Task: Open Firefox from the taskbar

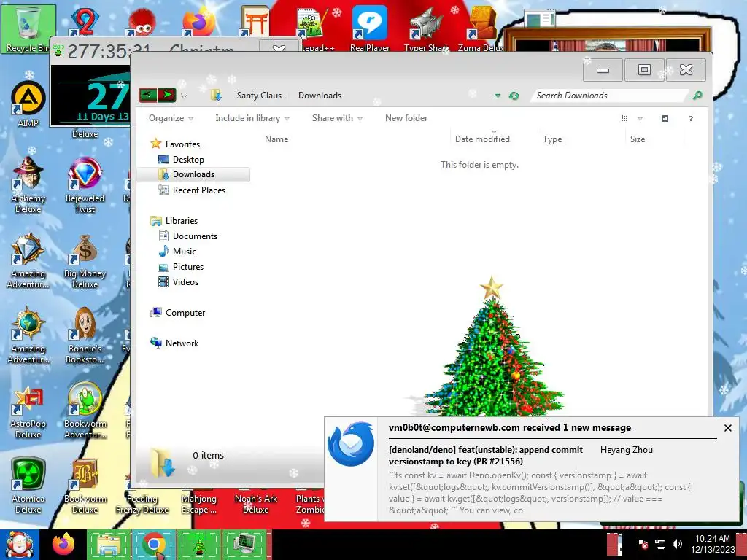Action: pyautogui.click(x=63, y=544)
